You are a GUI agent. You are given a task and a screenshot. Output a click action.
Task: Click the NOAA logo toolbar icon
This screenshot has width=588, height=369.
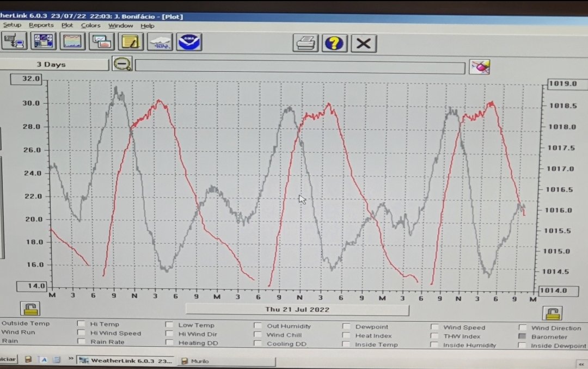(x=189, y=42)
